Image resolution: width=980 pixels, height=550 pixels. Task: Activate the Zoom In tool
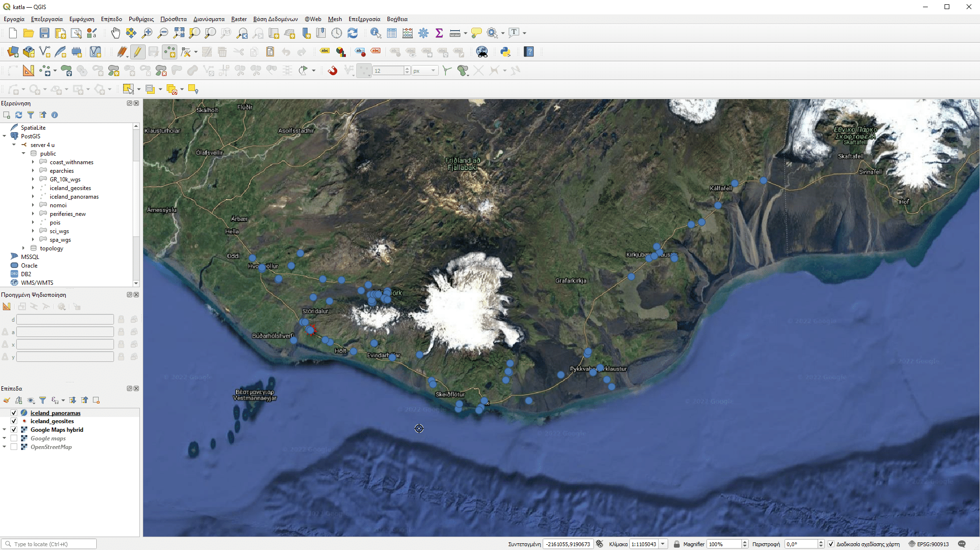(x=147, y=33)
